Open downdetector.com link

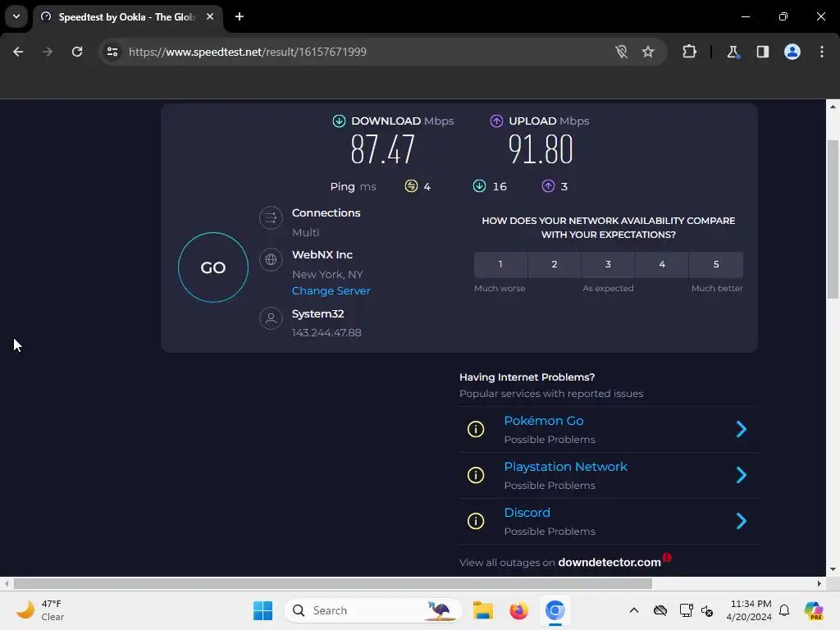coord(609,563)
